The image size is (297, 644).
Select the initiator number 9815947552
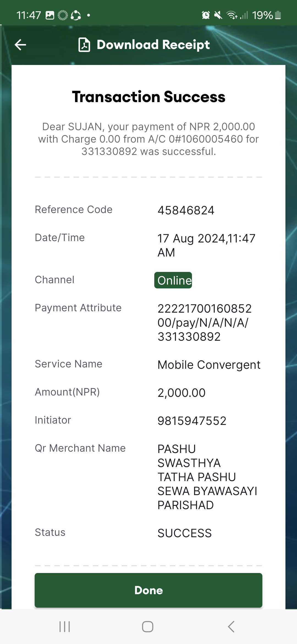point(192,421)
